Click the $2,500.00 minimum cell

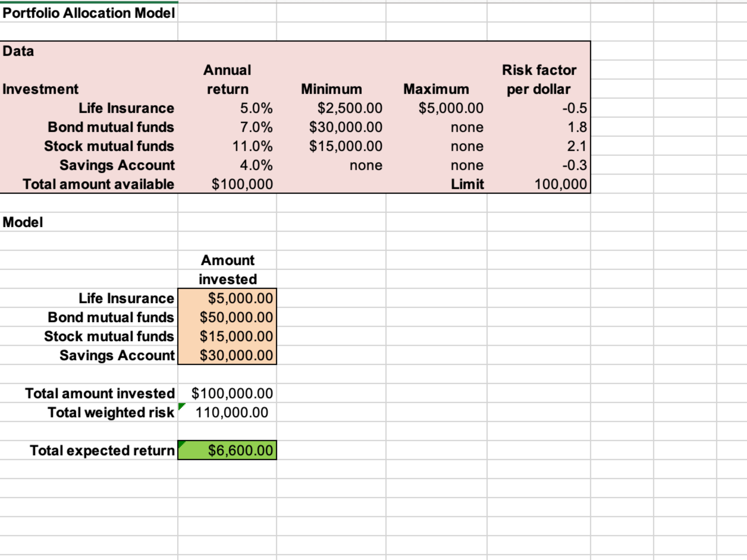click(331, 108)
